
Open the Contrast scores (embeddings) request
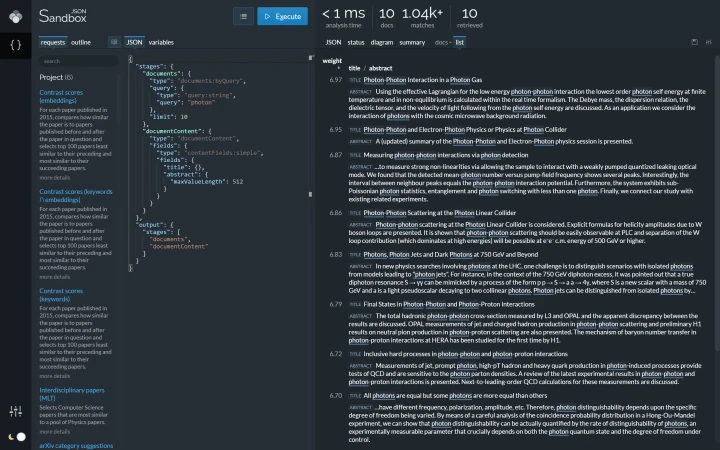click(x=61, y=96)
